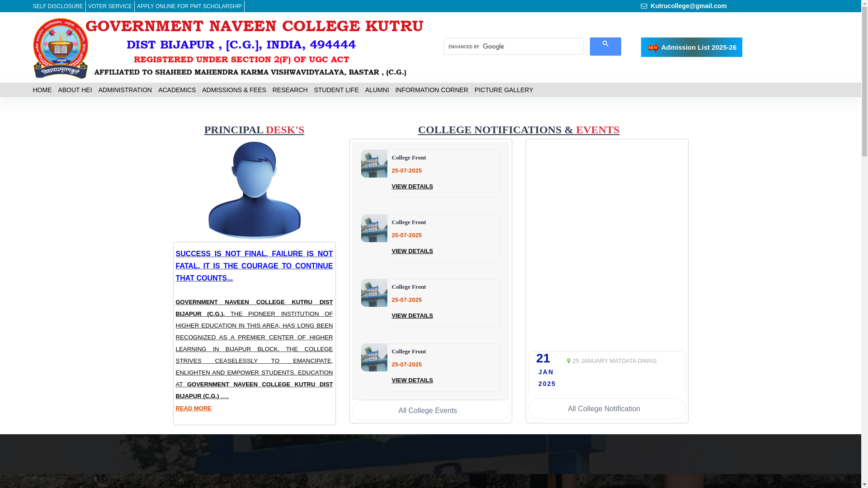Open the ABOUT HEI menu
Viewport: 868px width, 488px height.
(75, 90)
